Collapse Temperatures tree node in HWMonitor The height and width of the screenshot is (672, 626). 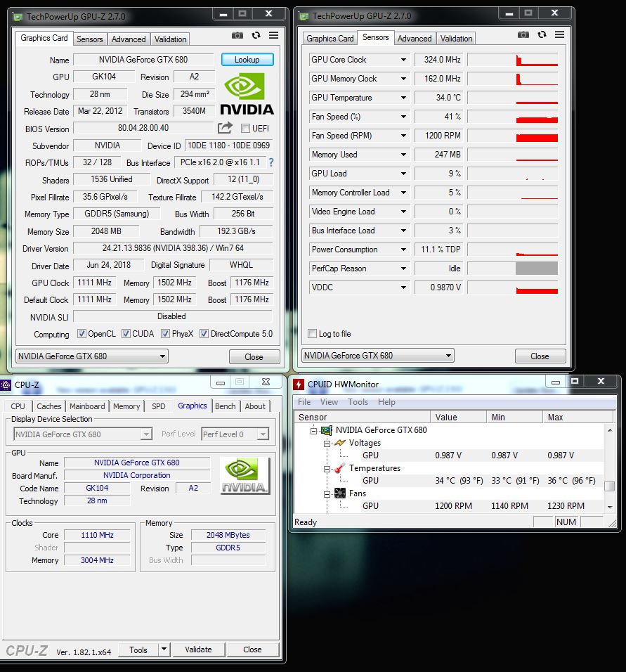click(327, 469)
